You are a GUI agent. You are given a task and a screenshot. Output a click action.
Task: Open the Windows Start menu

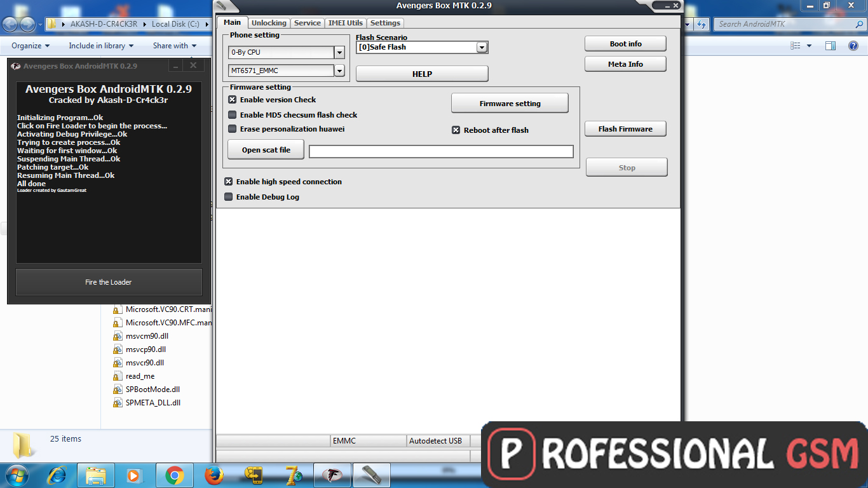pos(16,475)
